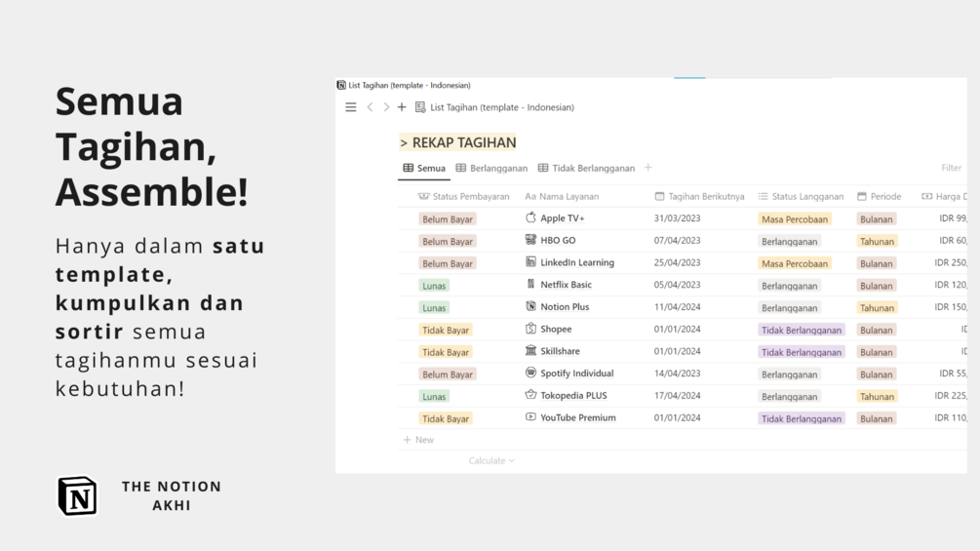Image resolution: width=980 pixels, height=551 pixels.
Task: Click the Harga column money icon
Action: [927, 196]
